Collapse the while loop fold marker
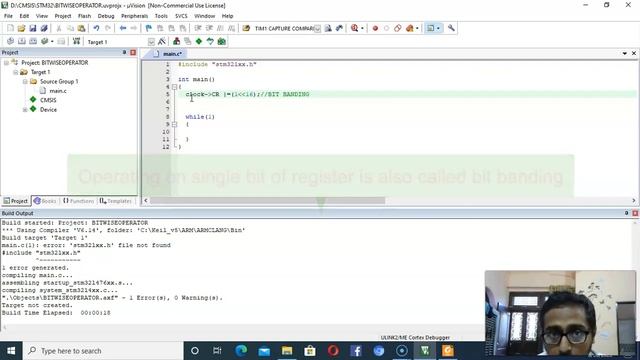 [x=174, y=124]
